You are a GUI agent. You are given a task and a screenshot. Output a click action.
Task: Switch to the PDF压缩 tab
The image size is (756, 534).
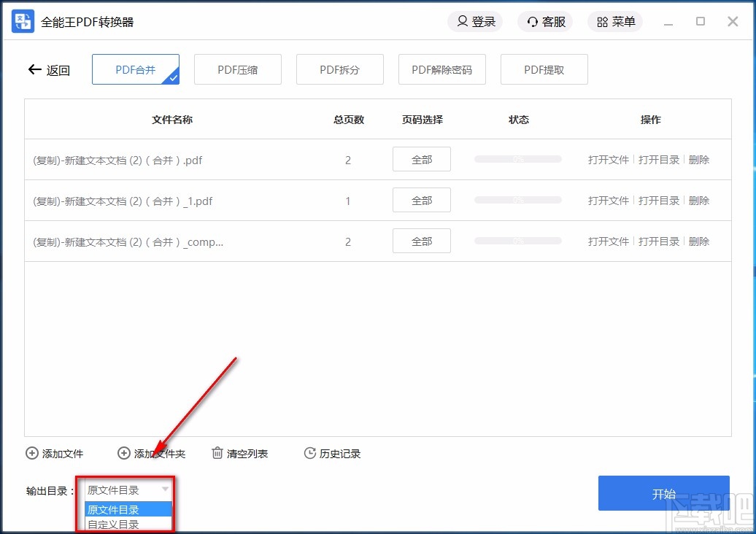(x=238, y=69)
